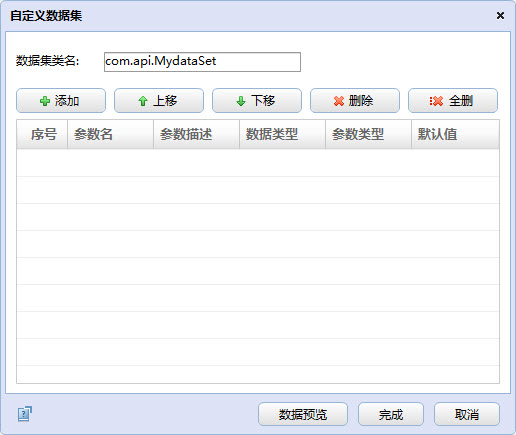Click the red X 删除 icon

(x=339, y=101)
